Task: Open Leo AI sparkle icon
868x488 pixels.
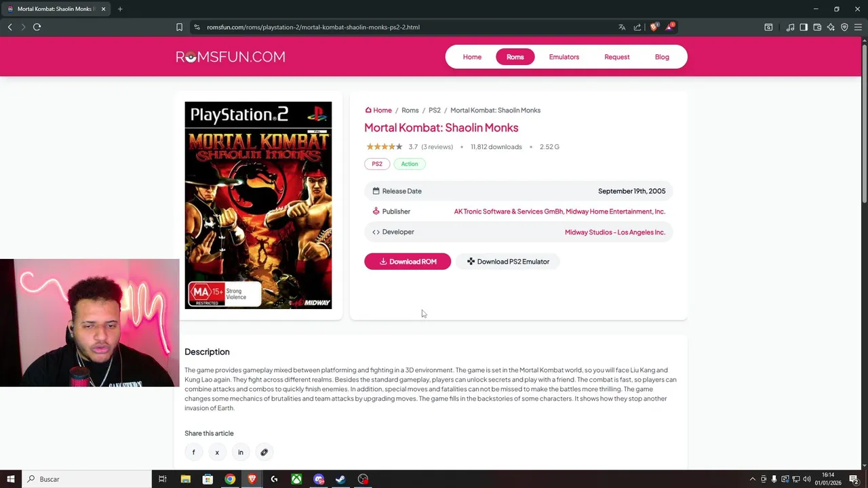Action: [831, 27]
